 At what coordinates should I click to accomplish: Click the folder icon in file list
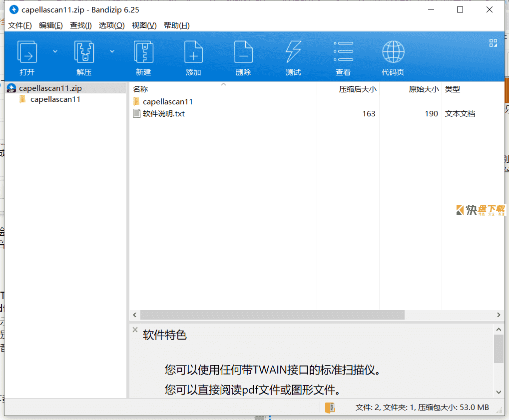pos(137,101)
